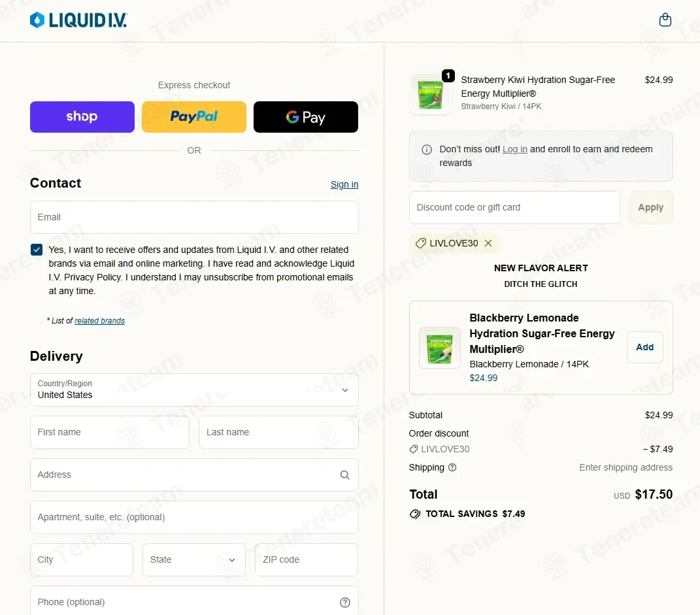Click the shipping info question icon
The width and height of the screenshot is (700, 615).
[x=452, y=467]
